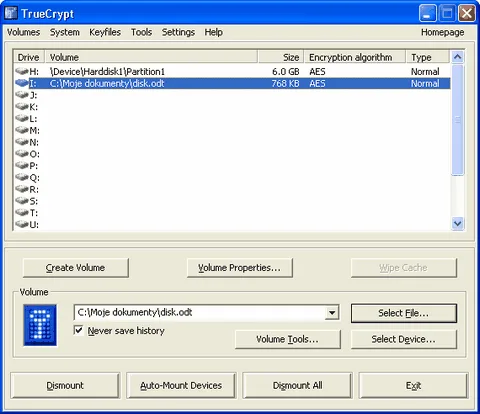Screen dimensions: 480x414
Task: Click the J: drive icon
Action: point(22,95)
